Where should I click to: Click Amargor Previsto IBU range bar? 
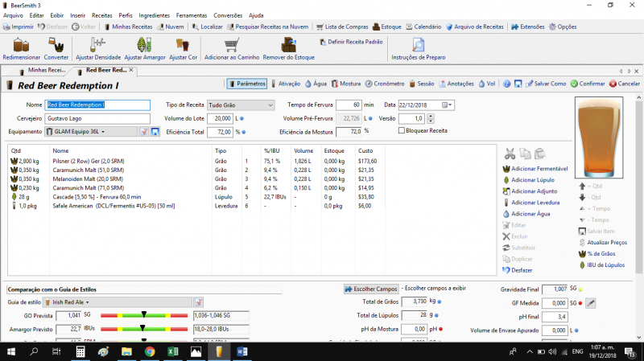(x=144, y=329)
